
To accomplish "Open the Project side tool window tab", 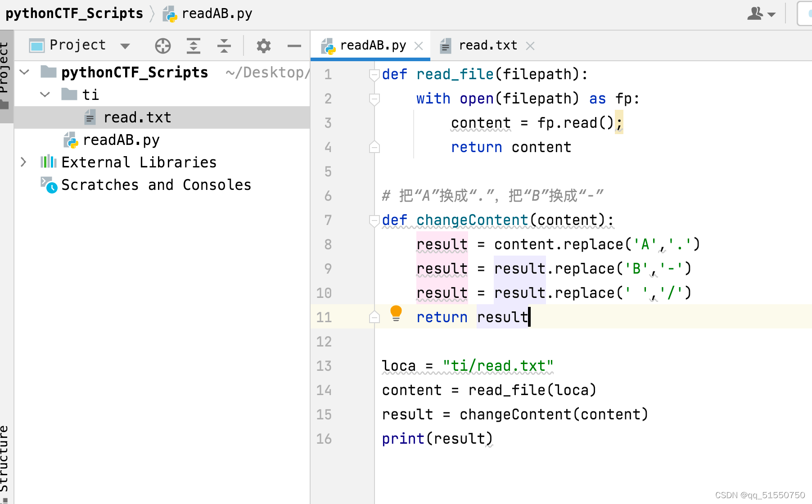I will pos(6,76).
